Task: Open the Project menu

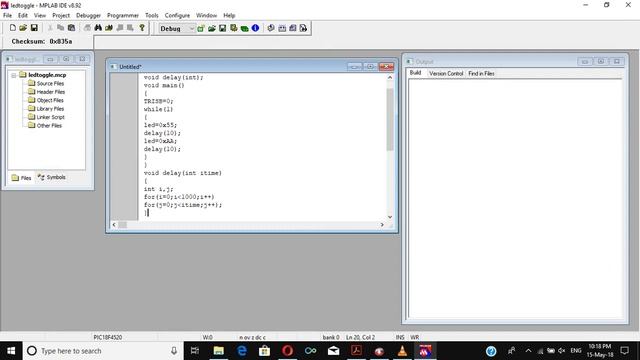Action: coord(61,15)
